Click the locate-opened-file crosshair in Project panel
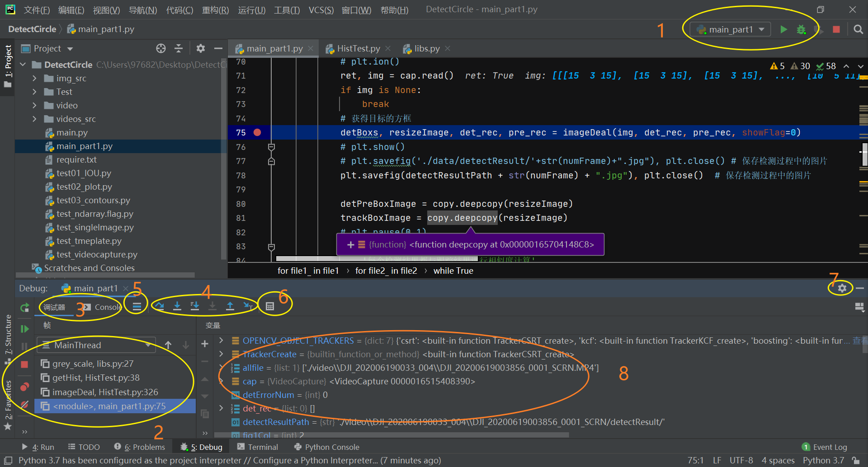Screen dimensions: 868x467 [161, 48]
